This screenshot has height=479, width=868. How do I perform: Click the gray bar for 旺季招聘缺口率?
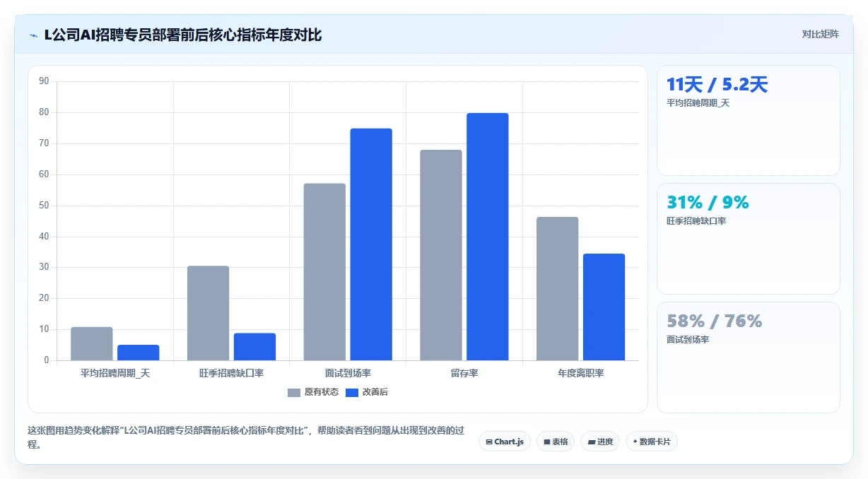click(x=209, y=313)
